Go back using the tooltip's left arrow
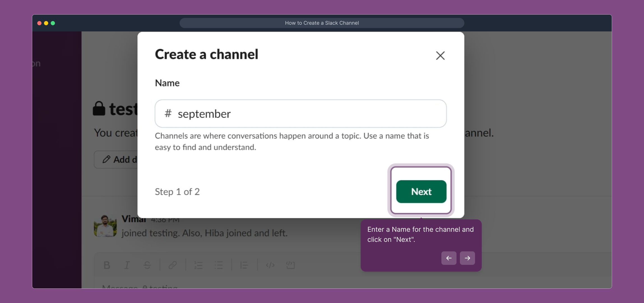The width and height of the screenshot is (644, 303). 449,258
